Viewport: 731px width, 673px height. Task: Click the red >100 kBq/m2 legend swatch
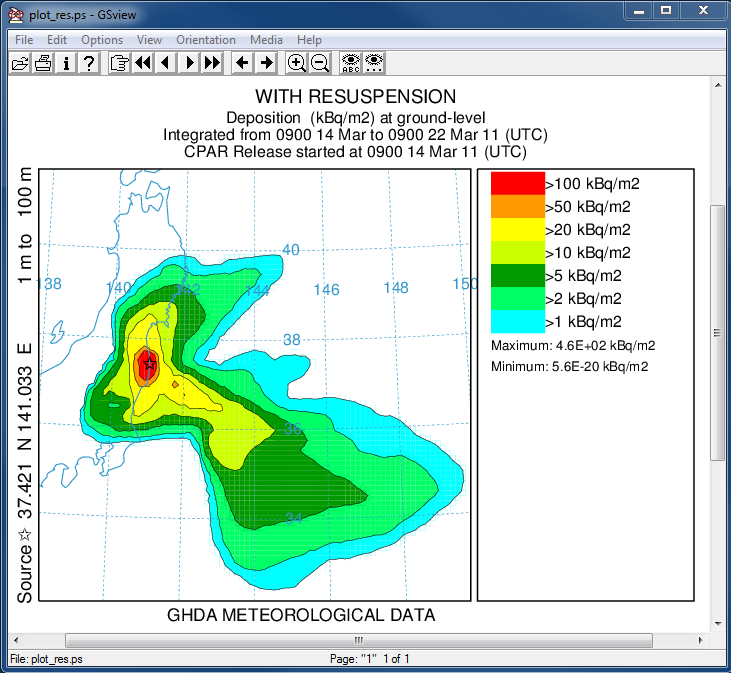pyautogui.click(x=516, y=183)
